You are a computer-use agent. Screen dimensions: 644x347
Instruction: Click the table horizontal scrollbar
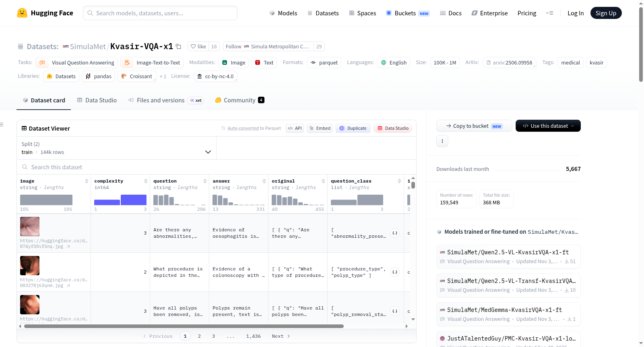[184, 326]
